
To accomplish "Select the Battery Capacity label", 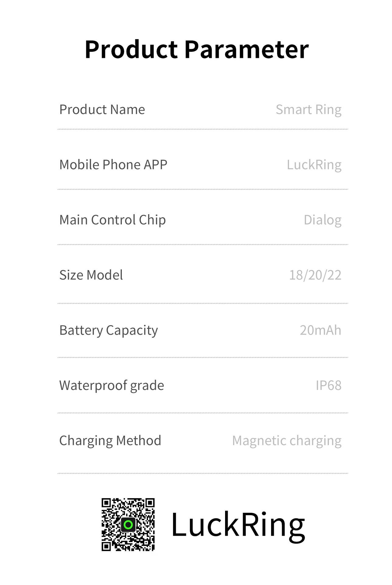I will 108,330.
